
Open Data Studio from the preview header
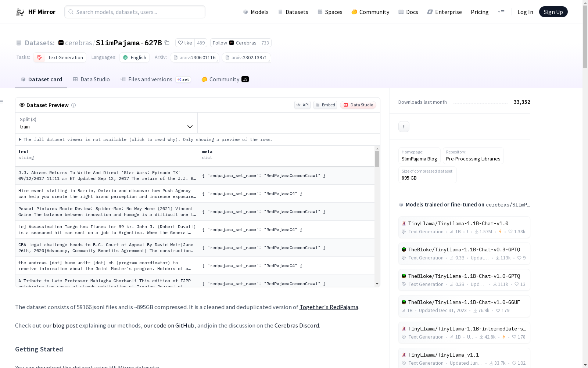(358, 105)
